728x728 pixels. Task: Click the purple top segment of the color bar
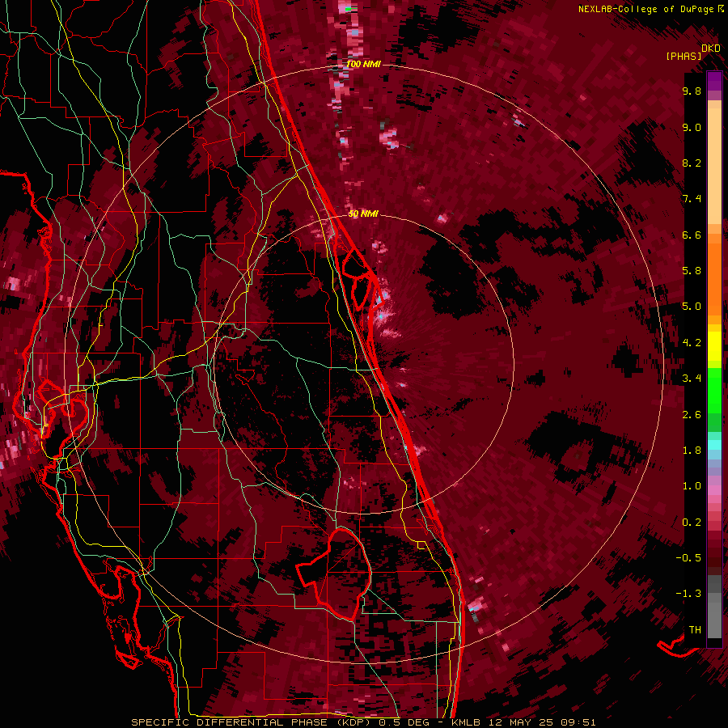[x=714, y=81]
